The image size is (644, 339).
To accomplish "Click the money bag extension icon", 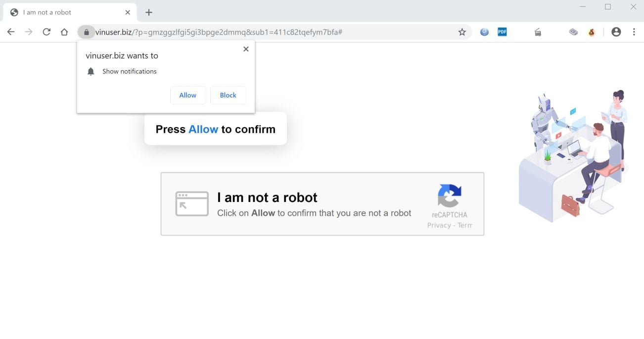I will coord(592,32).
